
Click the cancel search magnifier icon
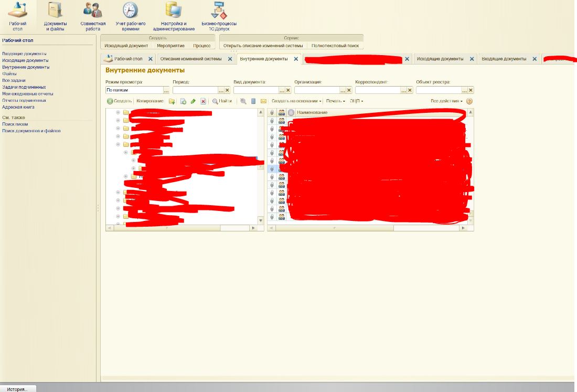(243, 101)
